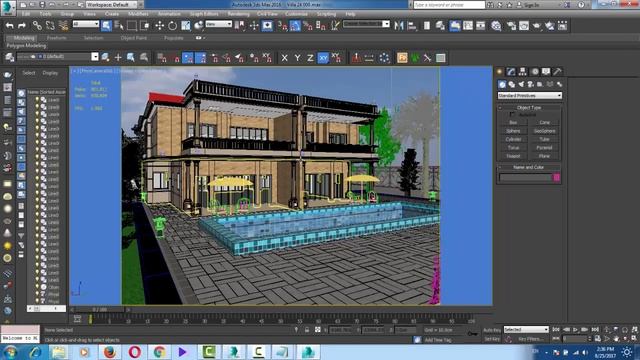Click the Cylinder primitive button
The width and height of the screenshot is (640, 360).
(513, 139)
